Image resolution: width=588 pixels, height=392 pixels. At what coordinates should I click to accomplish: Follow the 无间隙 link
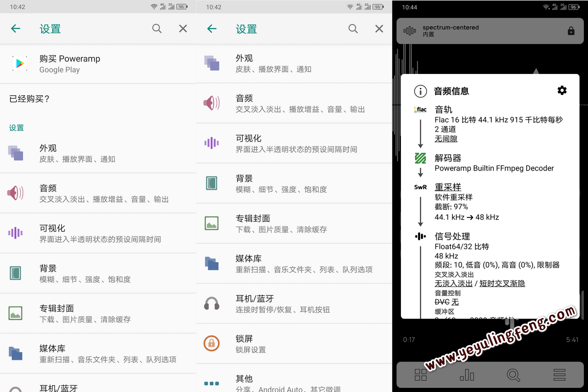[446, 139]
